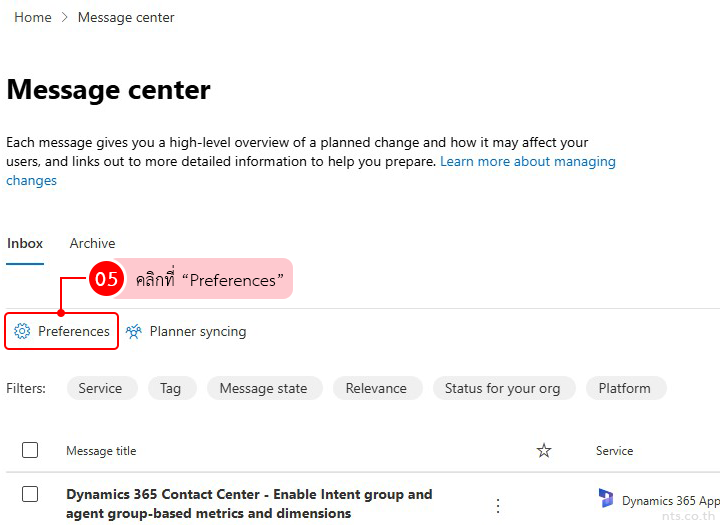Switch to the Archive tab
This screenshot has height=525, width=720.
point(92,243)
